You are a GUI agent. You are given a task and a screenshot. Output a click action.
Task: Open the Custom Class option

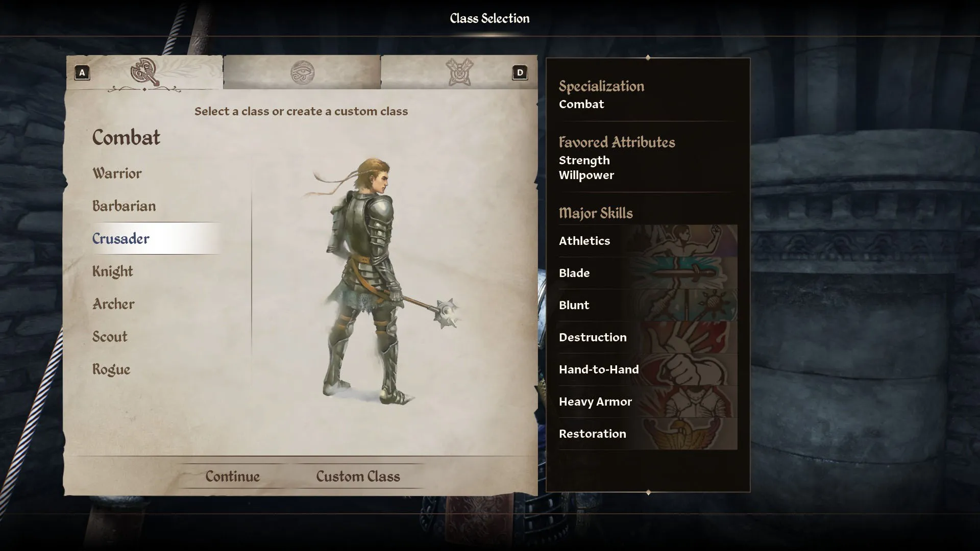pyautogui.click(x=358, y=477)
